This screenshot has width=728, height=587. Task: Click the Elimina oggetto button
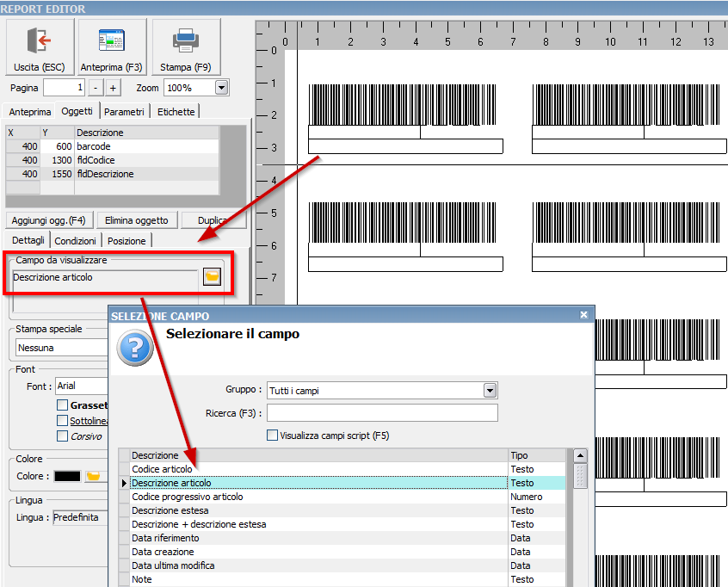coord(137,220)
